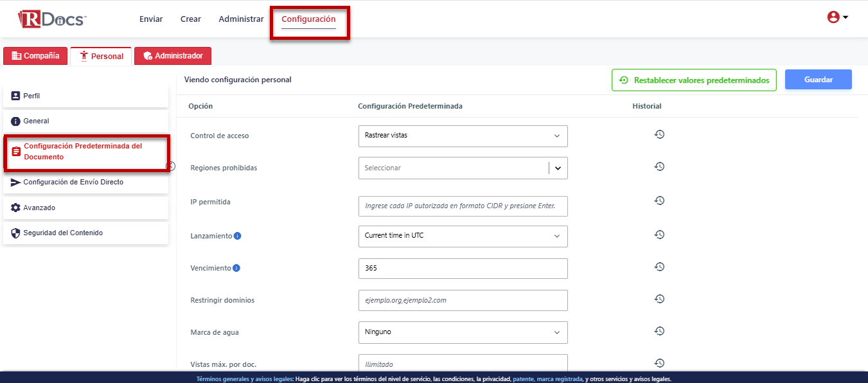Viewport: 868px width, 383px height.
Task: Click the IP permitida input field
Action: point(463,206)
